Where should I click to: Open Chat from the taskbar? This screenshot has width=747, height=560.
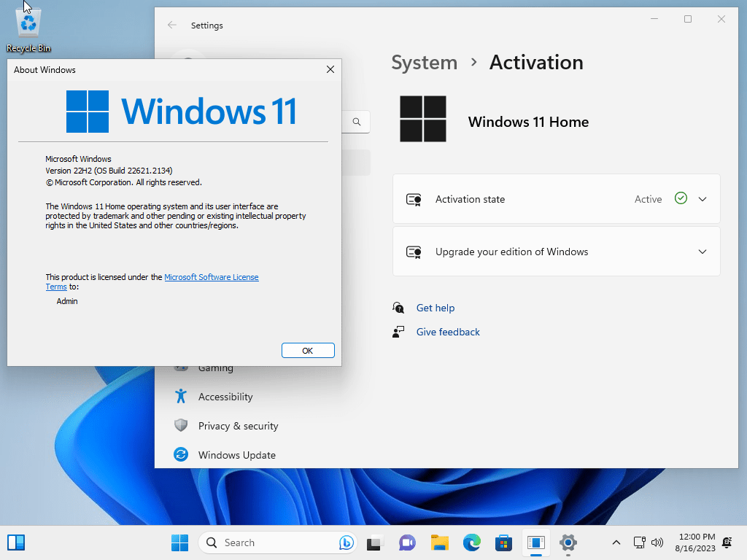click(407, 542)
